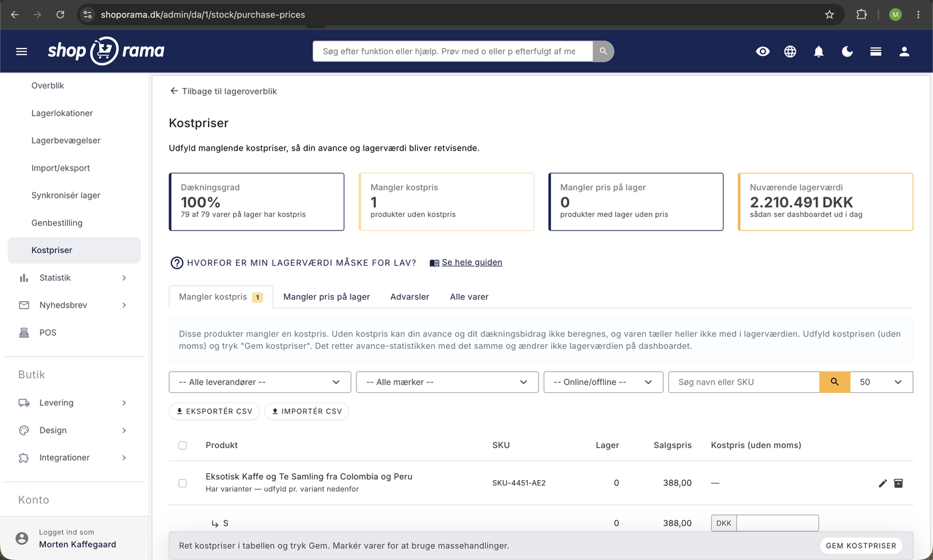Screen dimensions: 933x560
Task: Check the Eksotisk Kaffe product checkbox
Action: (183, 483)
